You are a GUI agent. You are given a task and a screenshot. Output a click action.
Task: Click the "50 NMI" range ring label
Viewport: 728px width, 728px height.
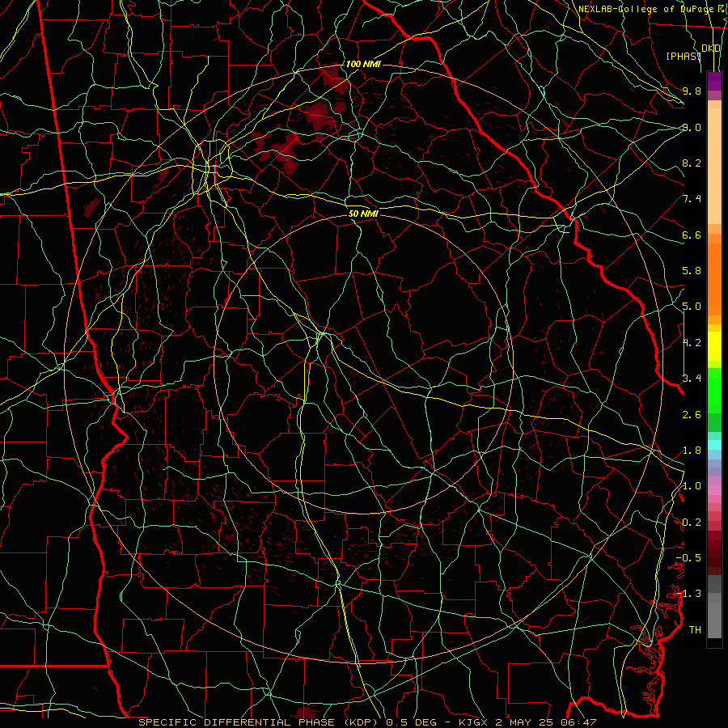(x=363, y=214)
